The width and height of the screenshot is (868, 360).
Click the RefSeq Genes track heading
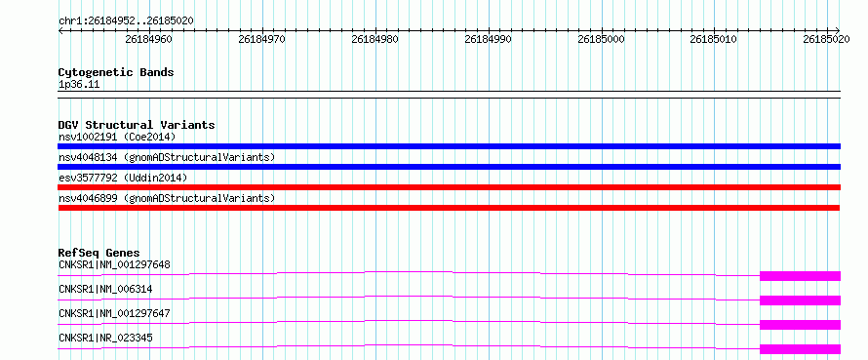click(99, 253)
